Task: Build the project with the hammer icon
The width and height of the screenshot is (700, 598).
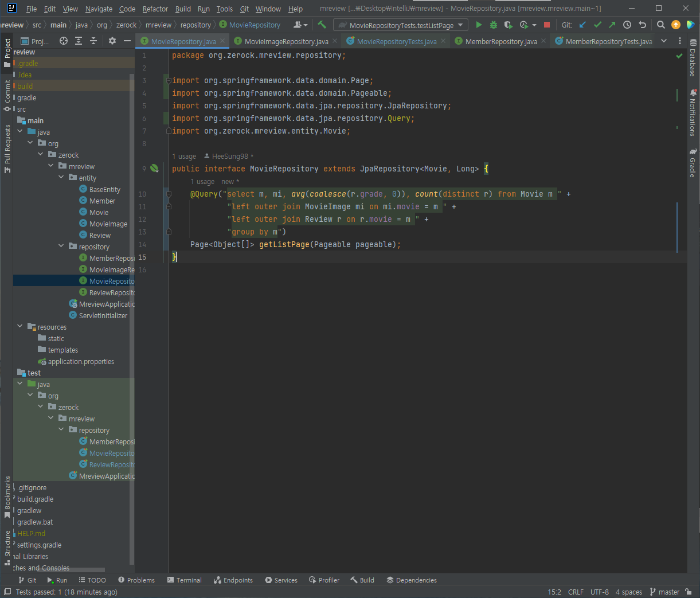Action: [322, 25]
